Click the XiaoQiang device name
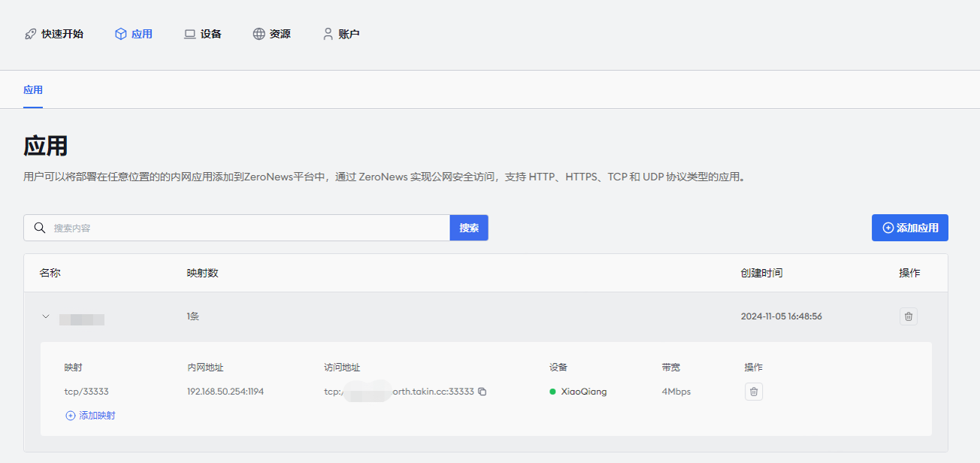 [x=584, y=392]
